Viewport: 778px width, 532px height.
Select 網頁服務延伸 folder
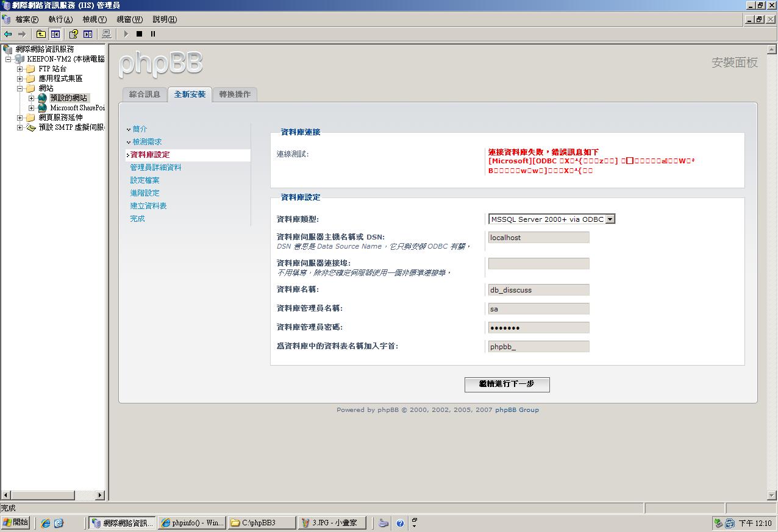[60, 118]
